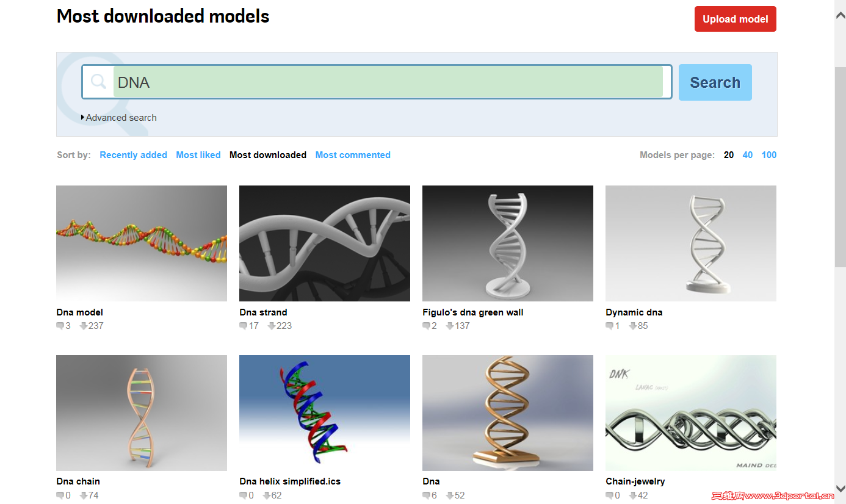Click the blue Search button
Screen dimensions: 846x504
tap(715, 82)
